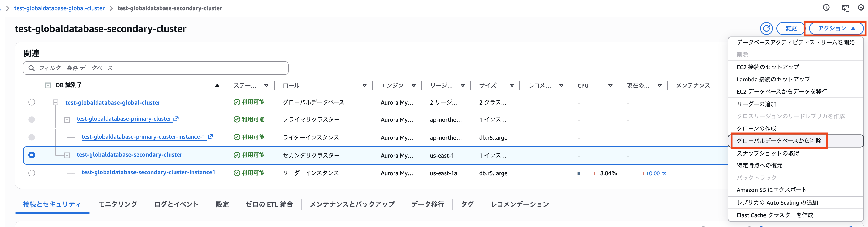
Task: Collapse the test-globaldatabase-global-cluster tree node
Action: (56, 102)
